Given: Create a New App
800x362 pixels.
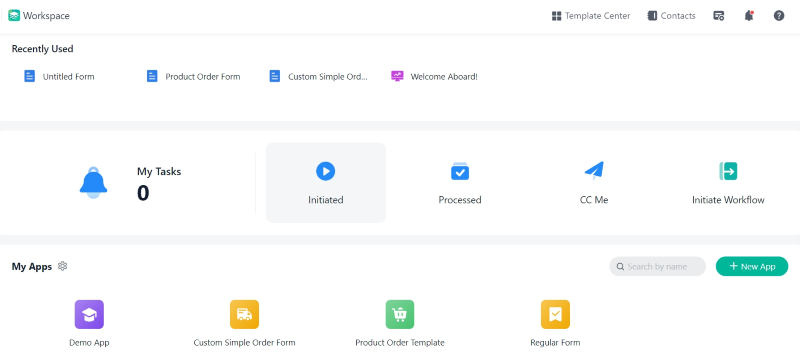Looking at the screenshot, I should pos(752,266).
